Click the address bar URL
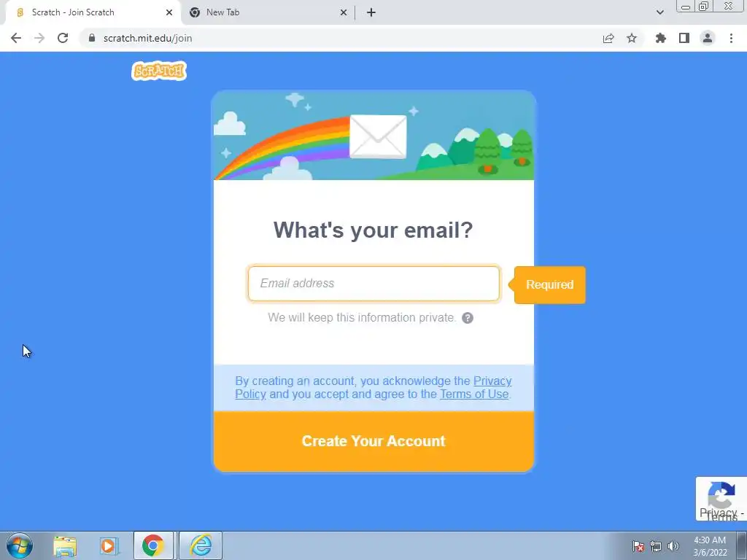This screenshot has width=747, height=560. coord(147,38)
